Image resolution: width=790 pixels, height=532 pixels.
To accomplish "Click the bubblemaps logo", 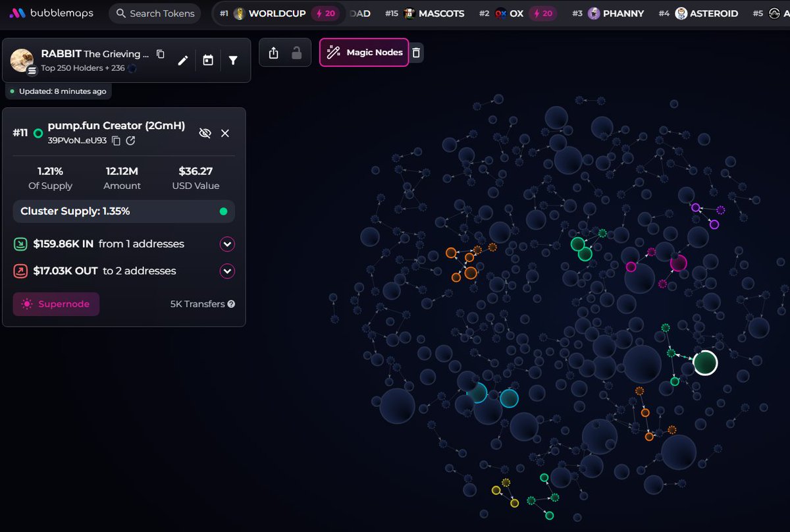I will tap(51, 13).
